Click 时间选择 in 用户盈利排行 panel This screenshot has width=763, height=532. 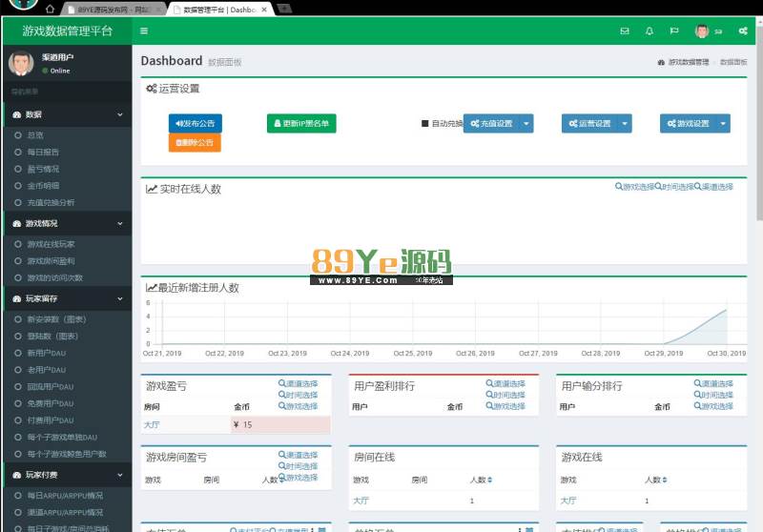tap(505, 395)
